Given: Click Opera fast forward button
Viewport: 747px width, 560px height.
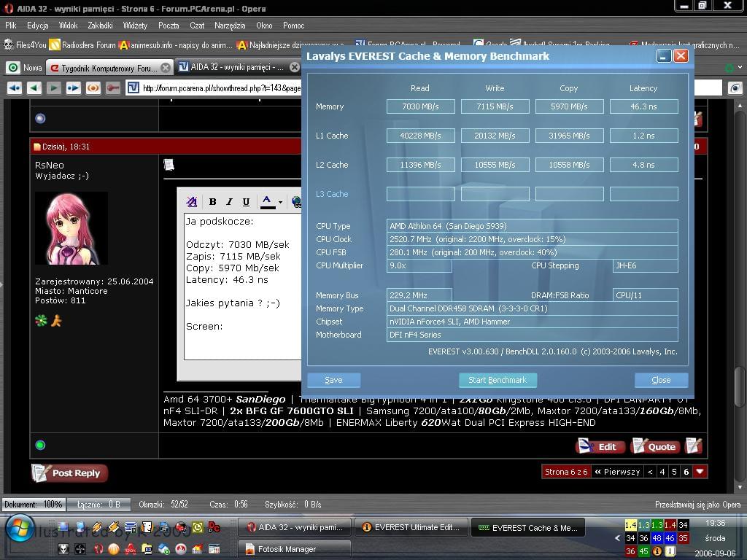Looking at the screenshot, I should (74, 88).
